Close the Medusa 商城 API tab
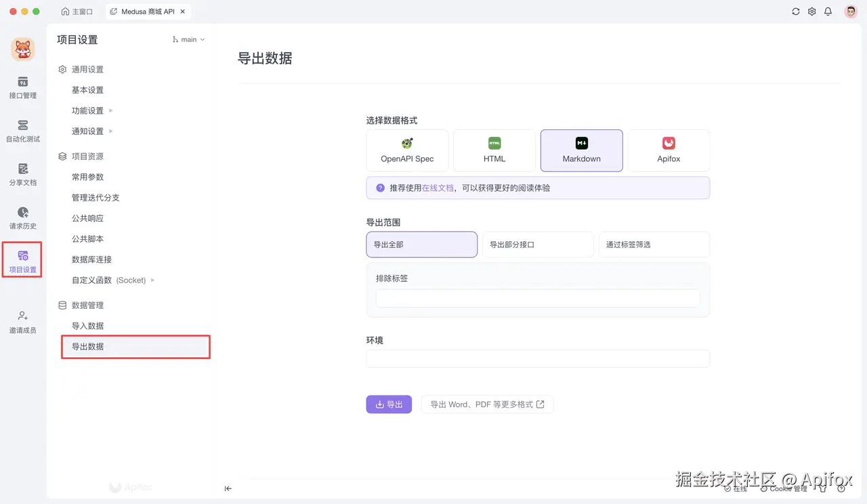Viewport: 867px width, 504px height. click(x=183, y=12)
